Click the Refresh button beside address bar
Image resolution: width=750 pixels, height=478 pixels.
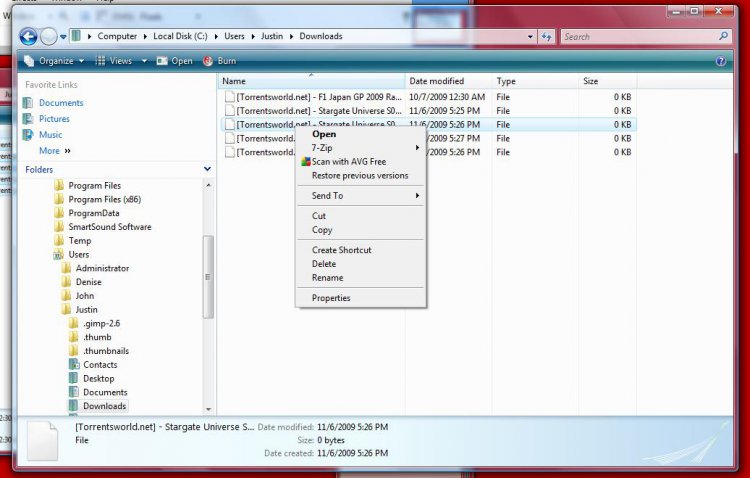tap(547, 36)
